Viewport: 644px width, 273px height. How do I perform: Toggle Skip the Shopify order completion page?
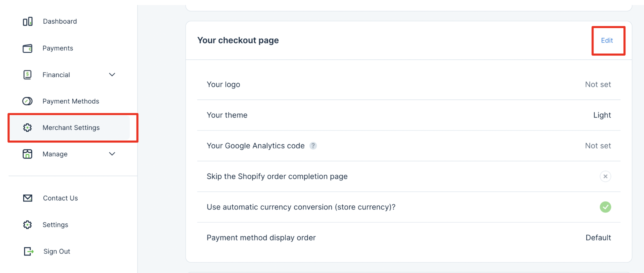[x=605, y=177]
